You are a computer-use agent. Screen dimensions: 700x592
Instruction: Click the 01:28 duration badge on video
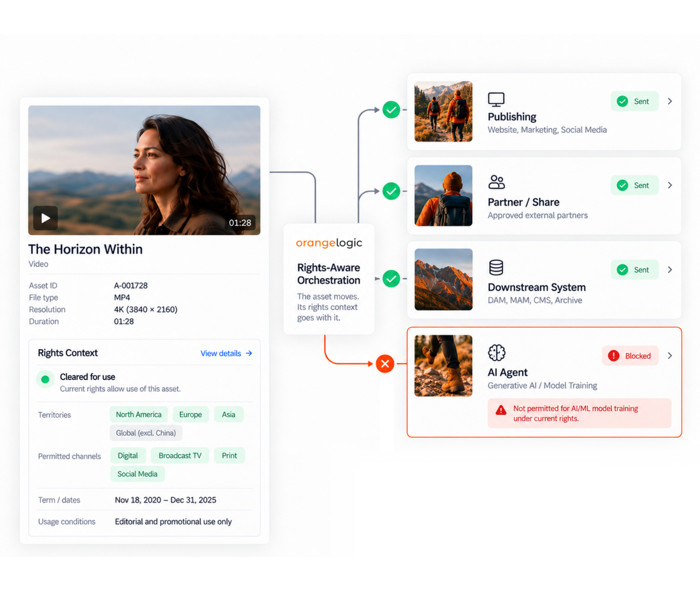tap(240, 223)
